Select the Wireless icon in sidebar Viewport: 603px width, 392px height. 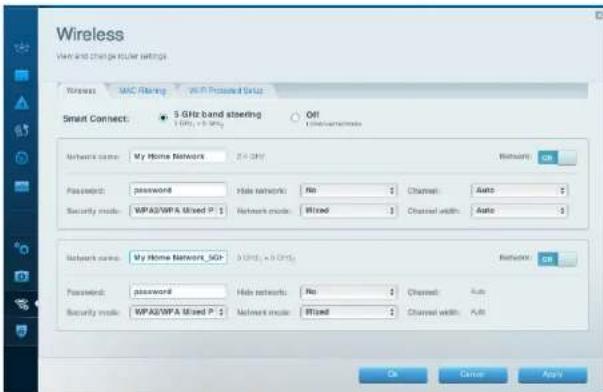tap(22, 304)
